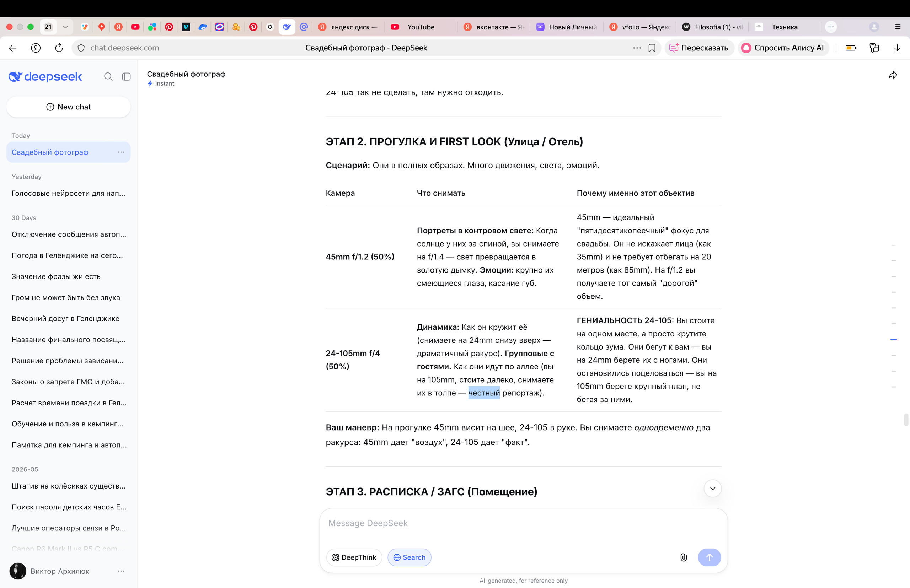Focus the Message DeepSeek input field
910x588 pixels.
(x=523, y=523)
